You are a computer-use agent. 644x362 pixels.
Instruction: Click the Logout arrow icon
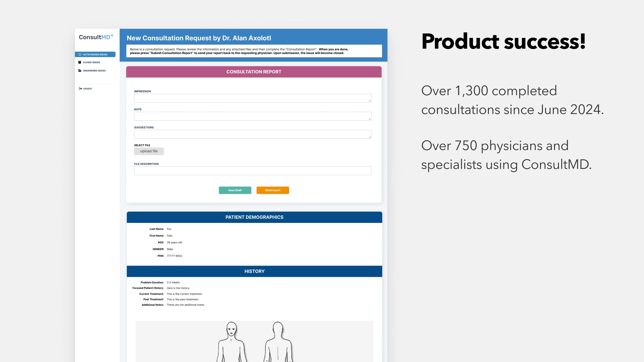point(80,89)
